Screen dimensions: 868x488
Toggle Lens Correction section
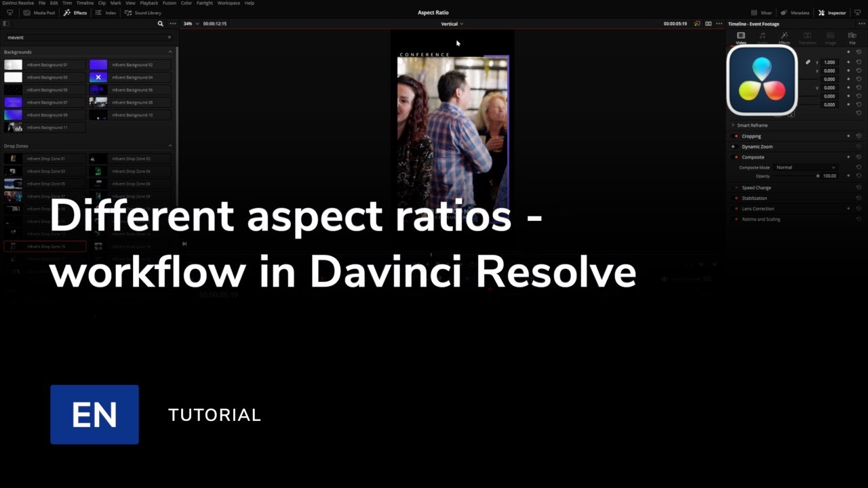click(x=736, y=209)
